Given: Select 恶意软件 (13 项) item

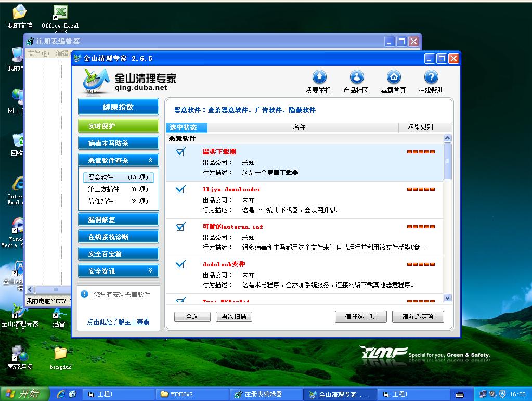Looking at the screenshot, I should 118,177.
